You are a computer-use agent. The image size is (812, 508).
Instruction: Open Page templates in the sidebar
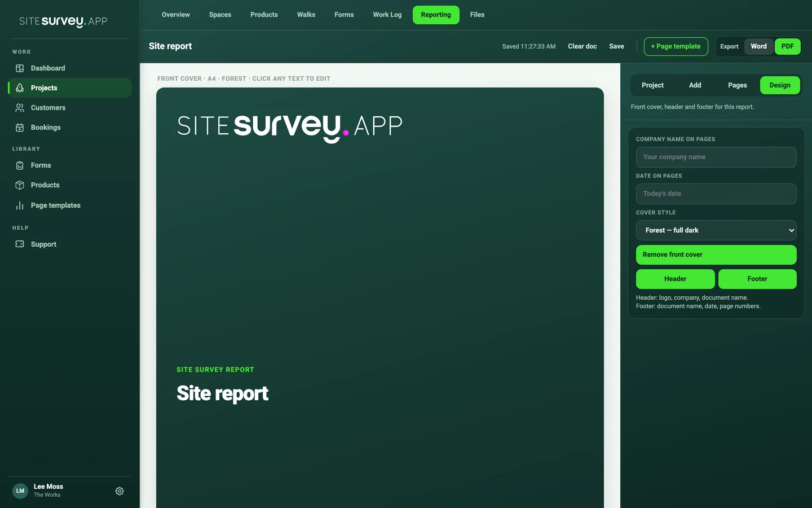tap(70, 205)
